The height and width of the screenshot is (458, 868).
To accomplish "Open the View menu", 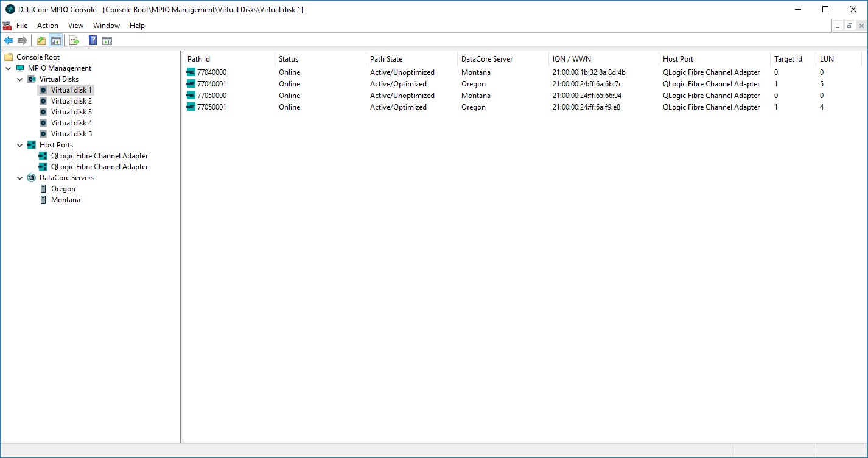I will point(75,26).
